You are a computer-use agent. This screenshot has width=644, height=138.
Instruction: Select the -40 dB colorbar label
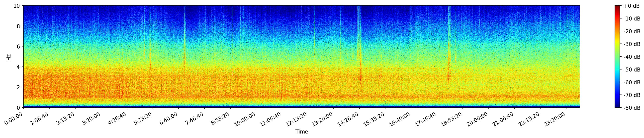(632, 57)
